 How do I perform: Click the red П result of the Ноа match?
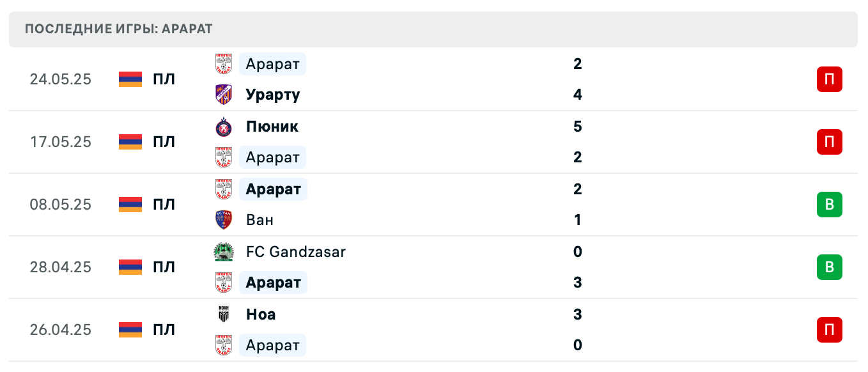click(829, 330)
